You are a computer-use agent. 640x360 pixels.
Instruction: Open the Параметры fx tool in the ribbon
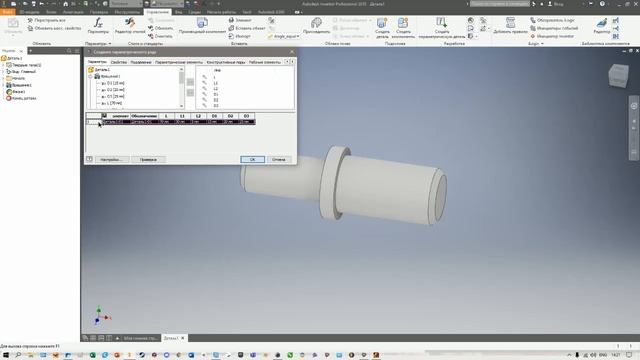[98, 26]
